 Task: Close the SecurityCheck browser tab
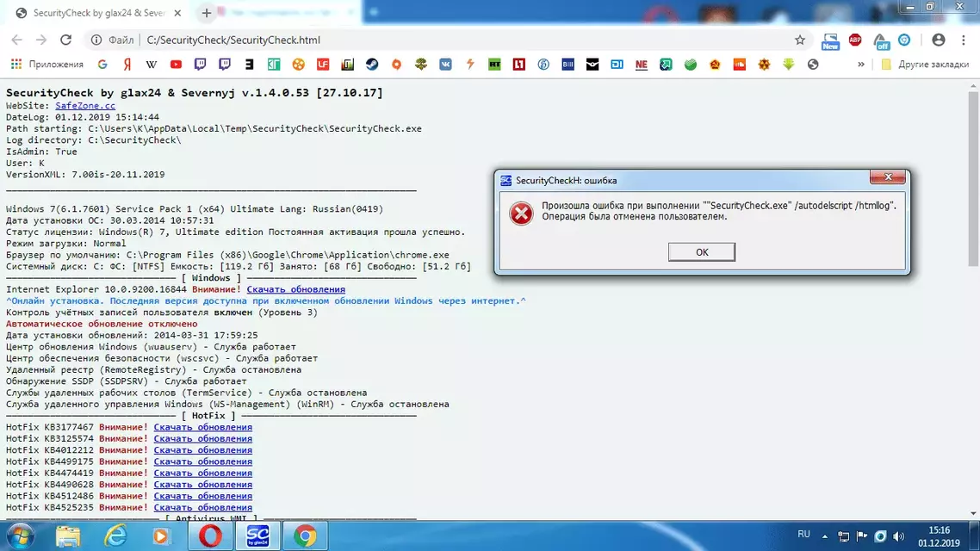coord(177,13)
